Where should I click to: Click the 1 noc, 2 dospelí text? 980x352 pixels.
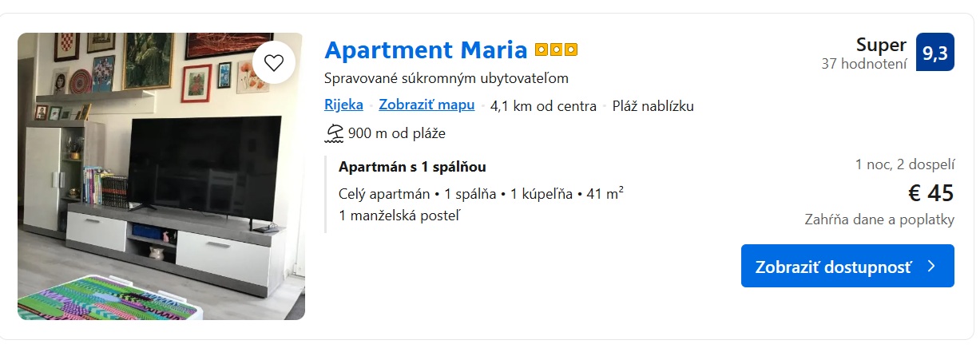tap(905, 165)
